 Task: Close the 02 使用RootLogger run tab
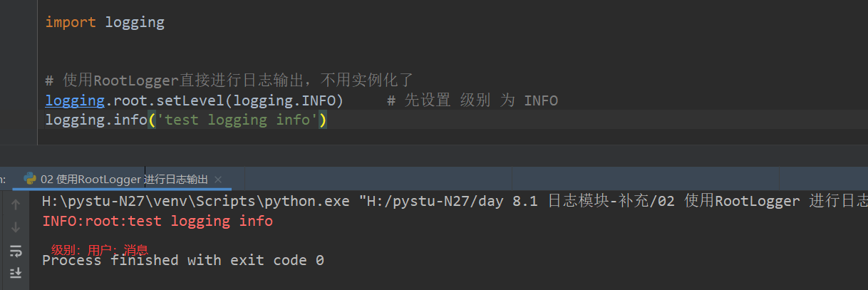218,180
